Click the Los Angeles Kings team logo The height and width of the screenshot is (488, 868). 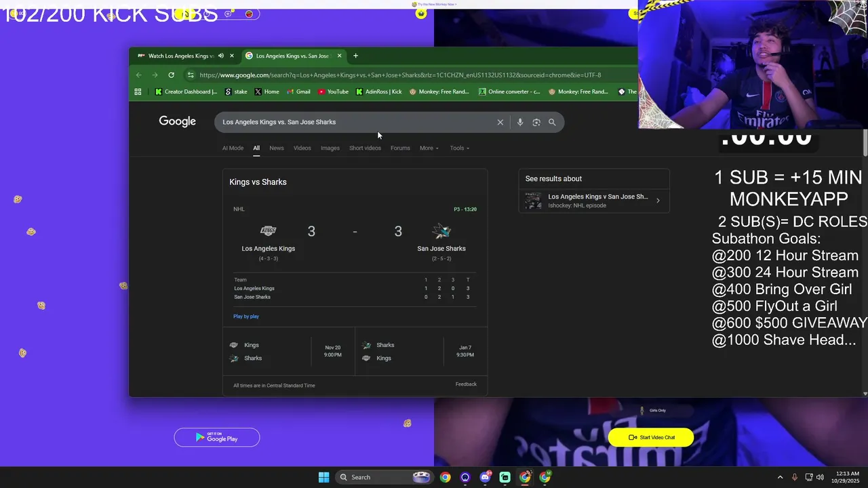(x=269, y=231)
